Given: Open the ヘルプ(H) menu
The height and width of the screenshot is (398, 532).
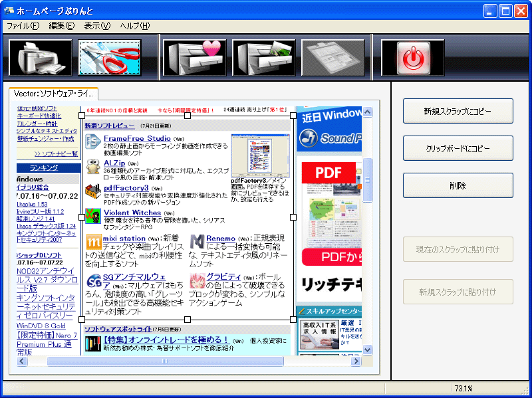Looking at the screenshot, I should click(x=135, y=26).
